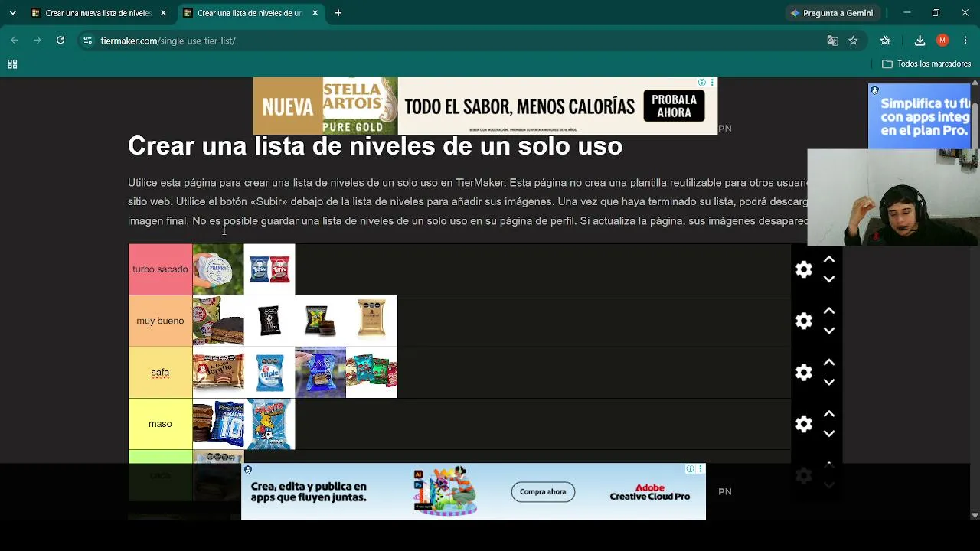The image size is (980, 551).
Task: Close the 'Crear una nueva lista' tab
Action: (163, 13)
